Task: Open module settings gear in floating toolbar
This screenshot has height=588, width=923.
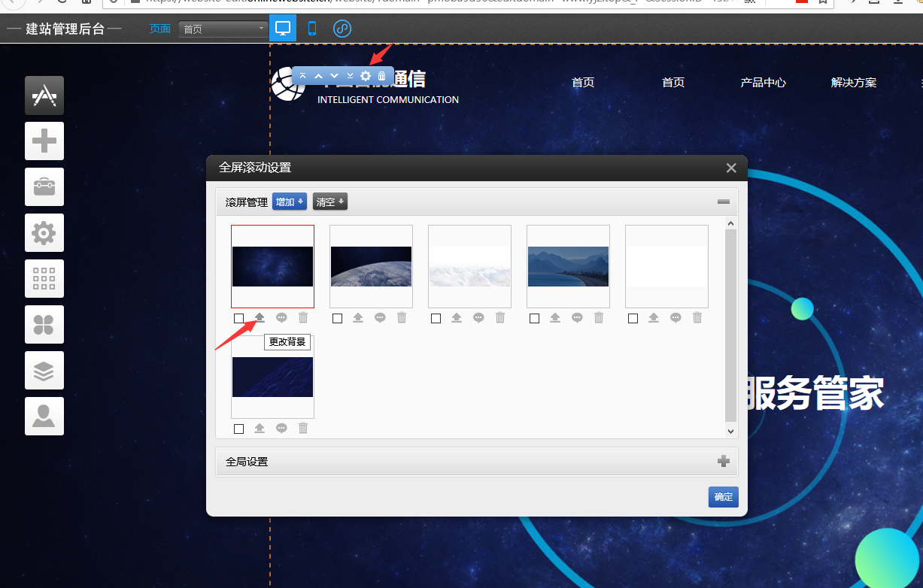Action: coord(366,76)
